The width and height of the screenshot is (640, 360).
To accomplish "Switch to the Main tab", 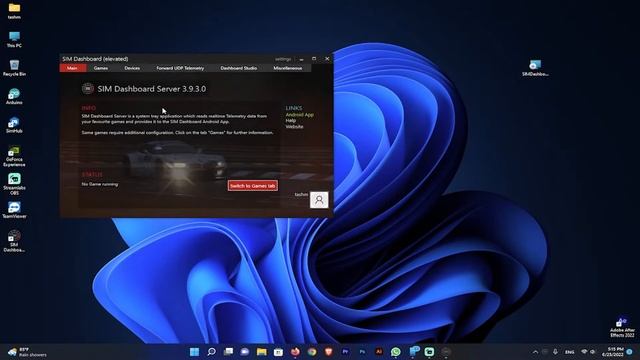I will coord(73,68).
